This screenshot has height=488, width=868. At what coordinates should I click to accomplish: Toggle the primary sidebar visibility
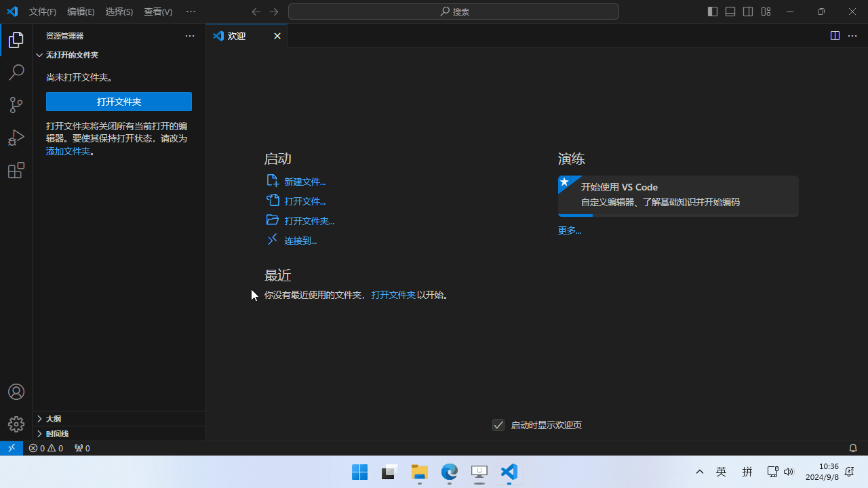712,12
